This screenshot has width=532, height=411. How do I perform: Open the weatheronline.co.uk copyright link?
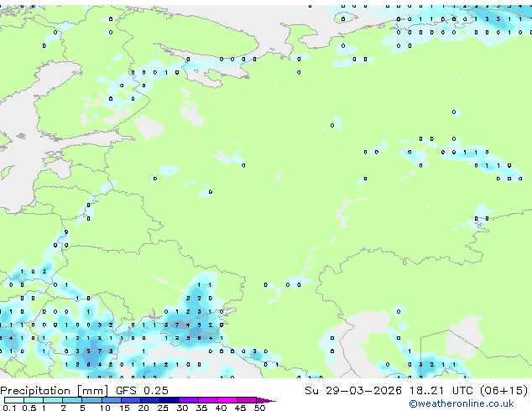[462, 403]
